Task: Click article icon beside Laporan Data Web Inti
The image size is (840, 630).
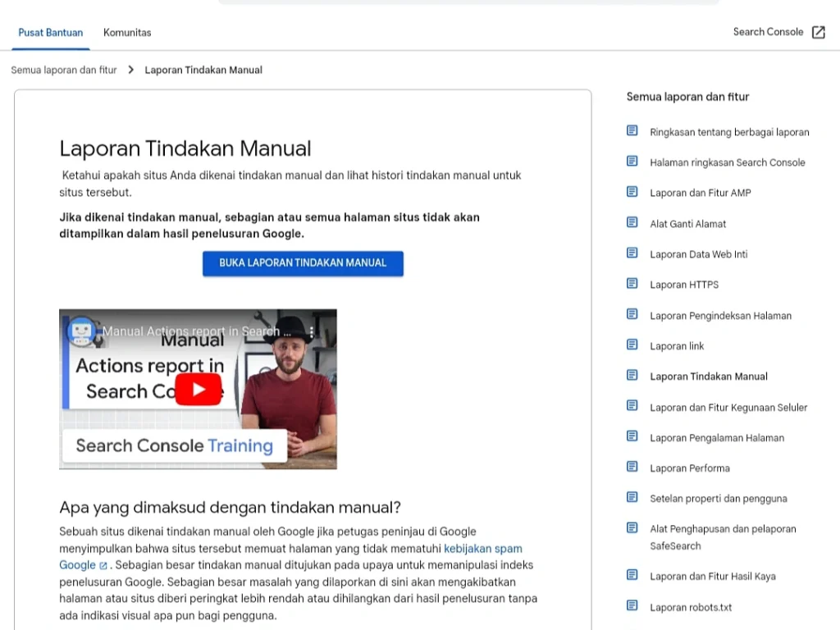Action: click(632, 253)
